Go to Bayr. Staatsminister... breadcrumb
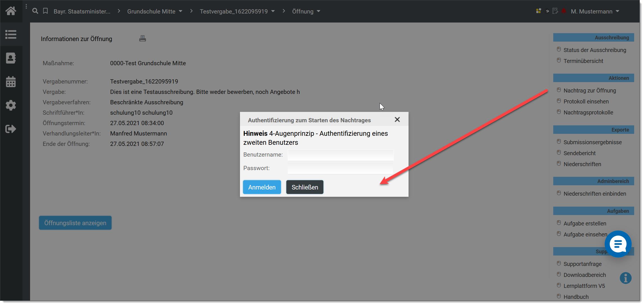This screenshot has height=305, width=644. (82, 11)
